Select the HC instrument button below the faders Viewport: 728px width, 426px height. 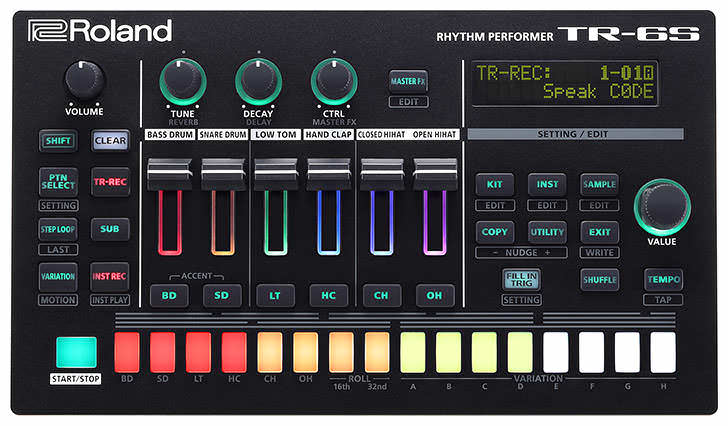pos(328,296)
